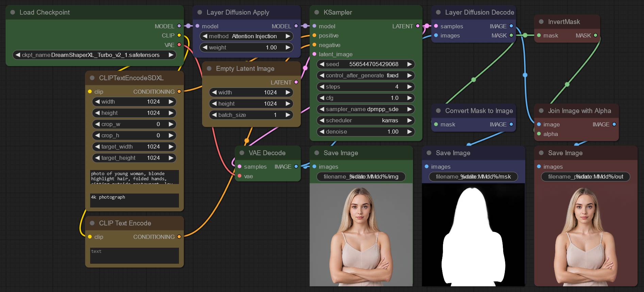Click the empty text box in CLIP Text Encode
This screenshot has width=644, height=292.
pyautogui.click(x=134, y=256)
